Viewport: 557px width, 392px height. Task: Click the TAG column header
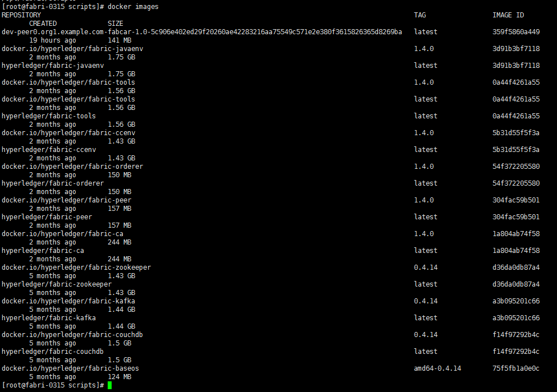click(420, 15)
